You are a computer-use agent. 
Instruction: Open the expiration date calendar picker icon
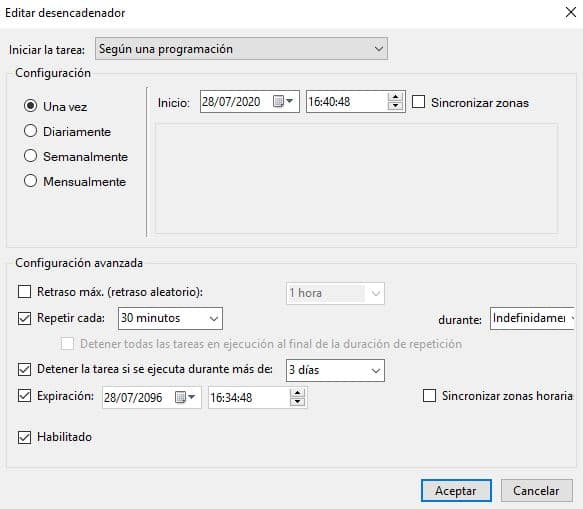tap(185, 397)
